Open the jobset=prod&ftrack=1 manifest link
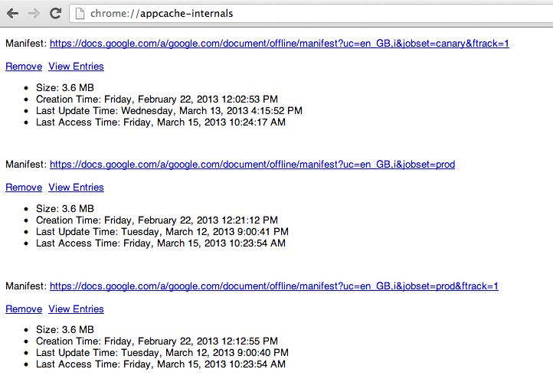The width and height of the screenshot is (553, 392). [273, 286]
